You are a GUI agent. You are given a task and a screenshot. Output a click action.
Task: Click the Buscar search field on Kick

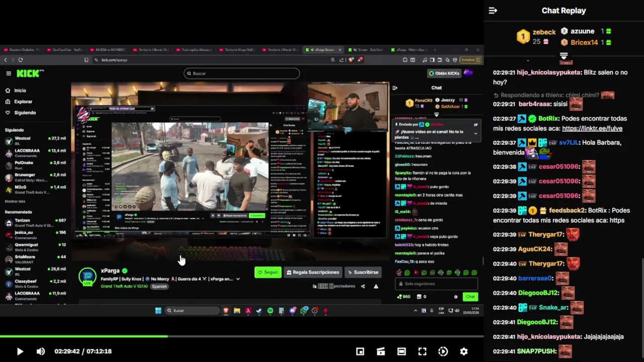(242, 73)
